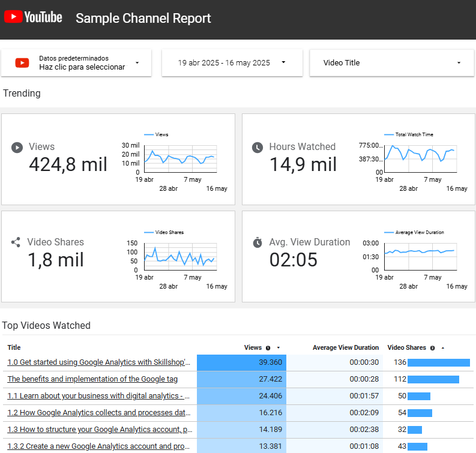Image resolution: width=476 pixels, height=453 pixels.
Task: Click the clock icon beside Hours Watched
Action: click(x=258, y=148)
